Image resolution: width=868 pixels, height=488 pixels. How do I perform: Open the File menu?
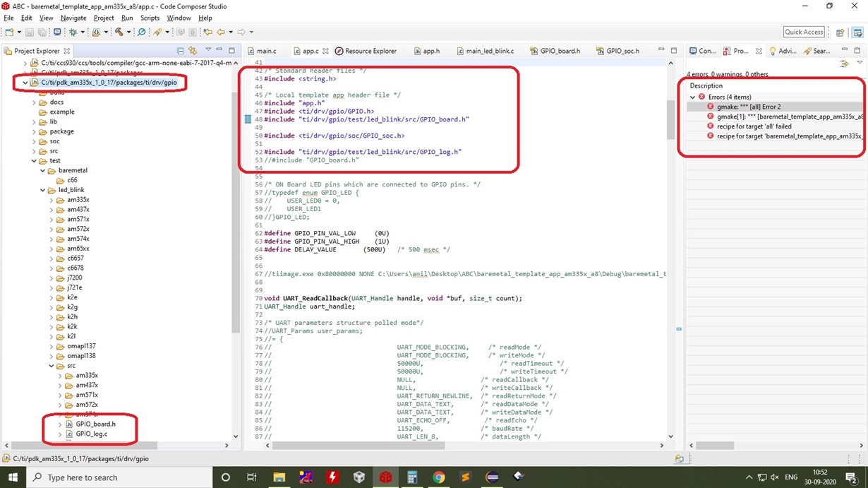pos(8,18)
